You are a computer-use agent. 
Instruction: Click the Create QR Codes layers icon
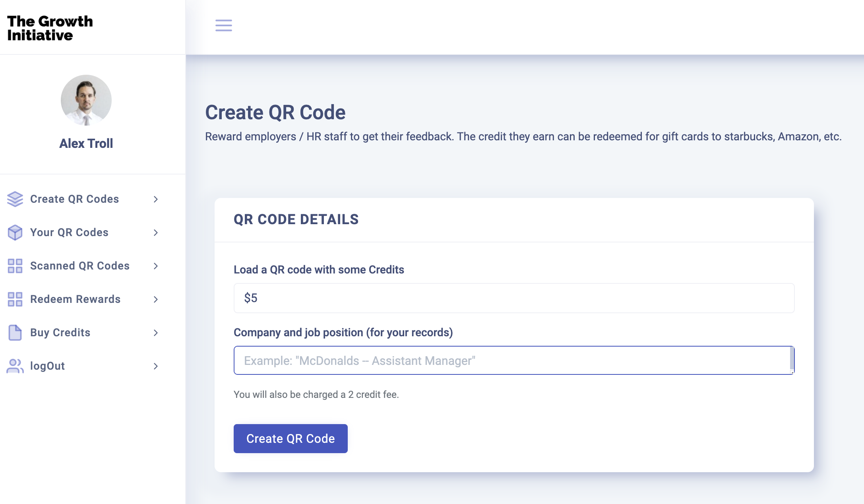point(15,199)
